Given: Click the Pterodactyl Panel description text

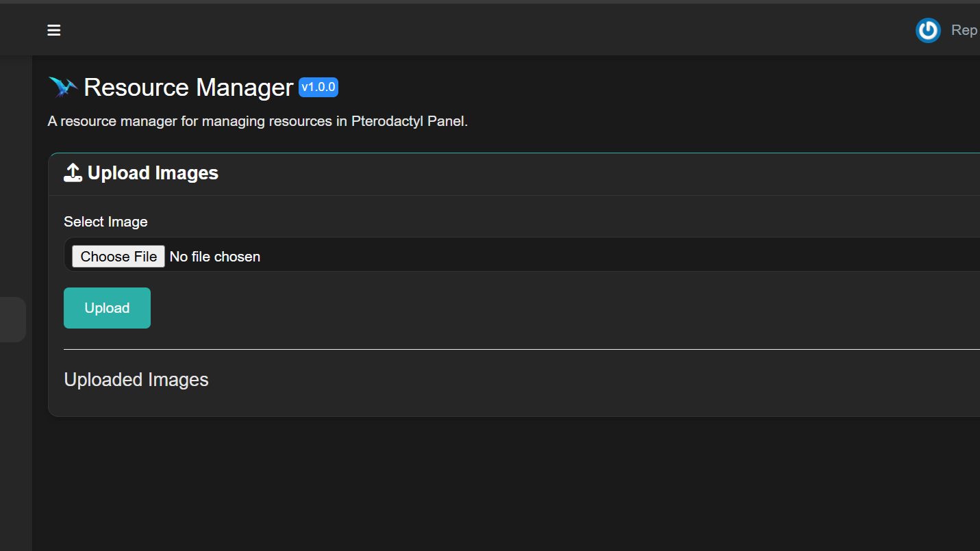Looking at the screenshot, I should click(257, 122).
